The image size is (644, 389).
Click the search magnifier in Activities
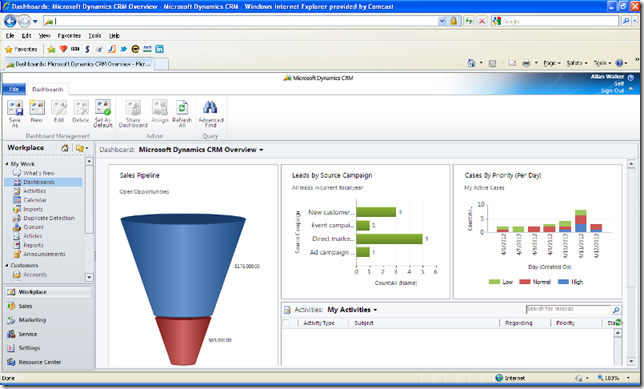click(x=616, y=310)
